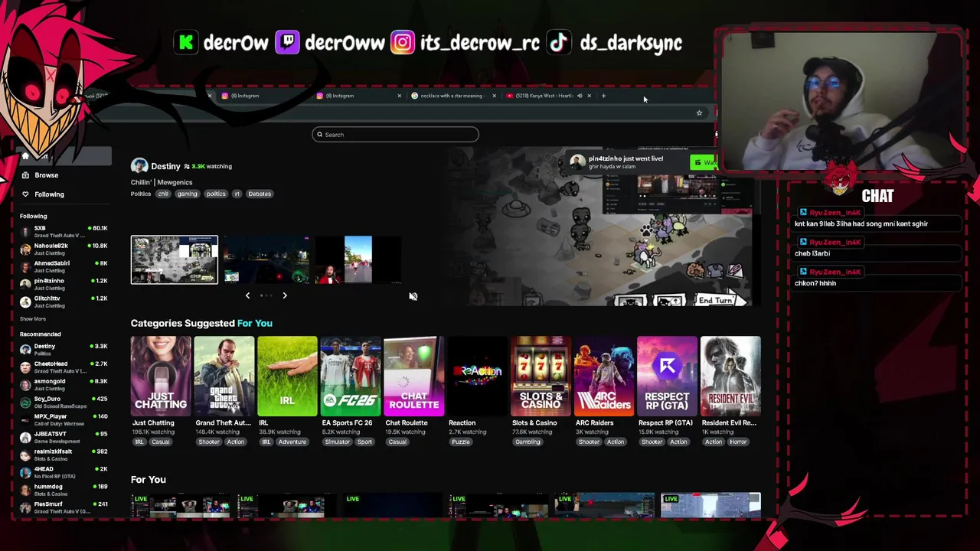The height and width of the screenshot is (551, 980).
Task: Select first featured carousel thumbnail
Action: coord(174,260)
